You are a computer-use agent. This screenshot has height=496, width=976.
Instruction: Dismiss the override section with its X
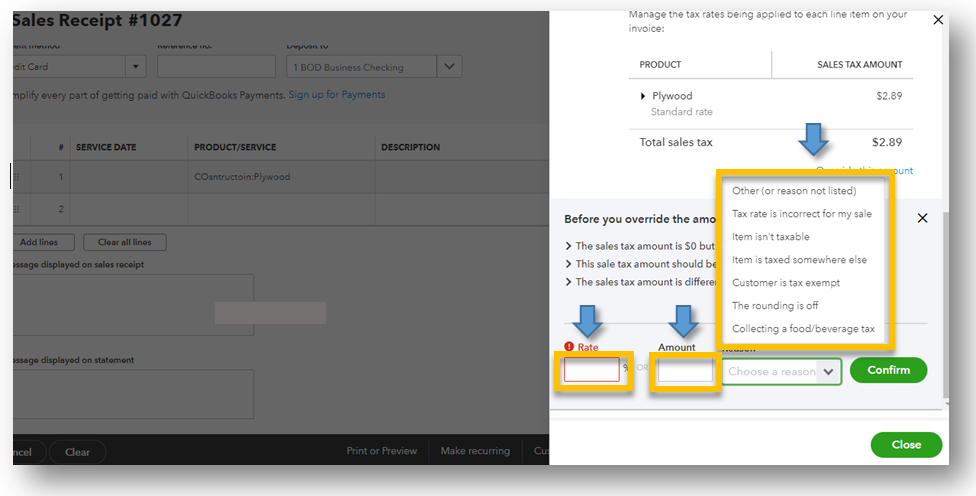[922, 218]
